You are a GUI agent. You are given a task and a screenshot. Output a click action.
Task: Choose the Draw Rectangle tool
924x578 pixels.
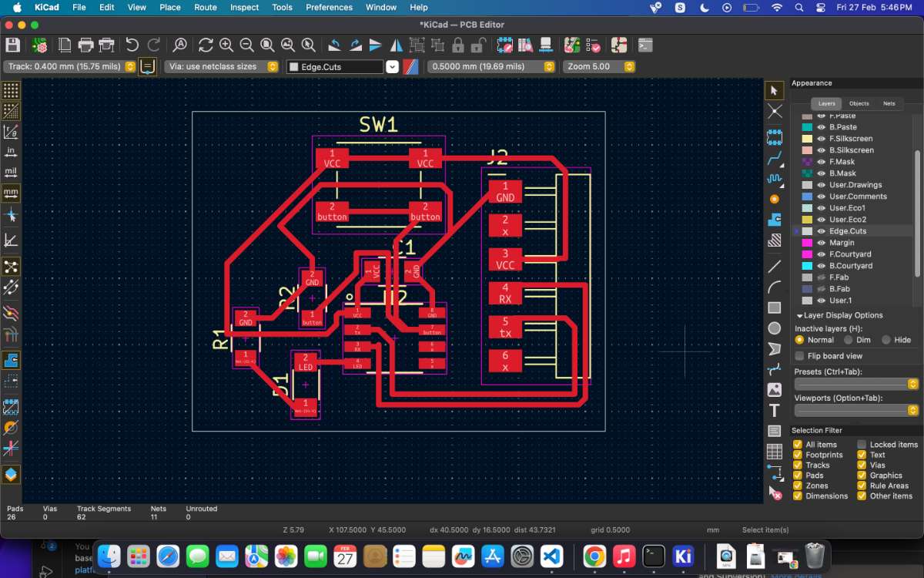coord(775,307)
